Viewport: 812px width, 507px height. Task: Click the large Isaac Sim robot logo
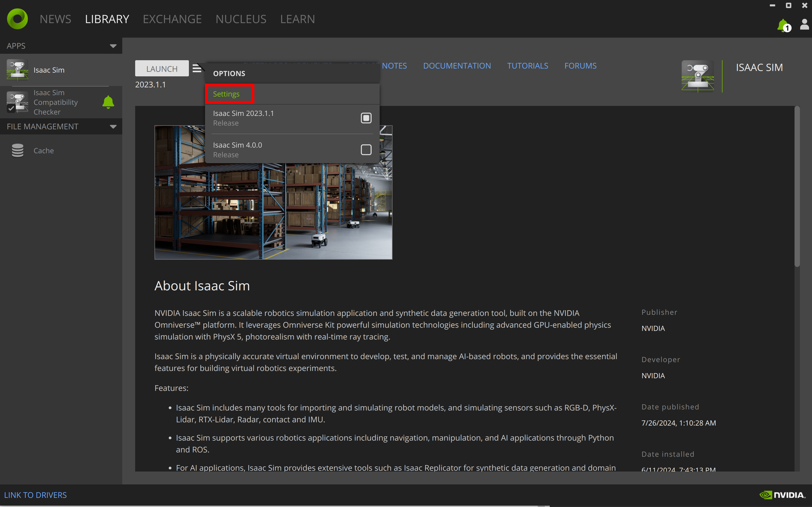[698, 76]
